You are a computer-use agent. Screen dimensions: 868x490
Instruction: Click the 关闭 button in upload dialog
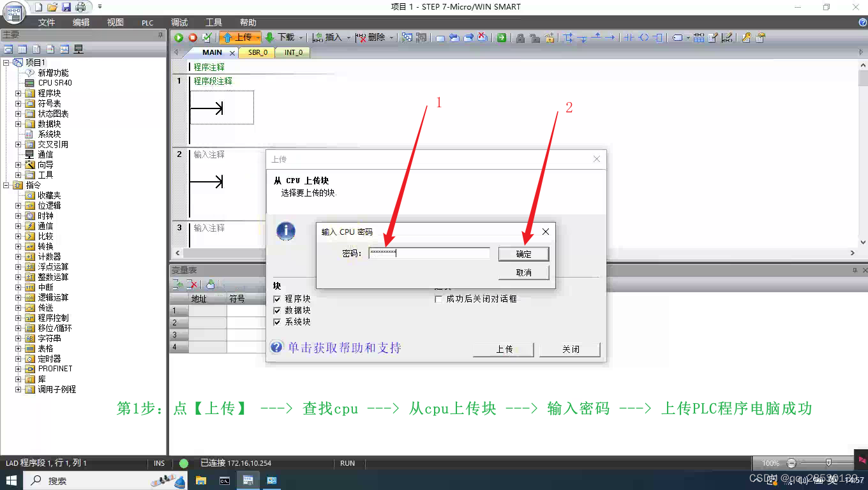[571, 350]
